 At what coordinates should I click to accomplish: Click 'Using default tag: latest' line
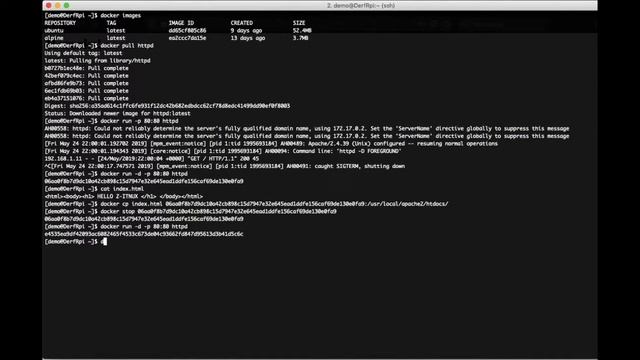click(83, 53)
